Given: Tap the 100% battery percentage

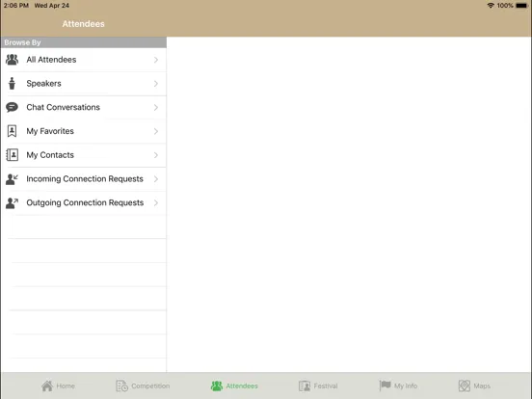Looking at the screenshot, I should click(505, 6).
